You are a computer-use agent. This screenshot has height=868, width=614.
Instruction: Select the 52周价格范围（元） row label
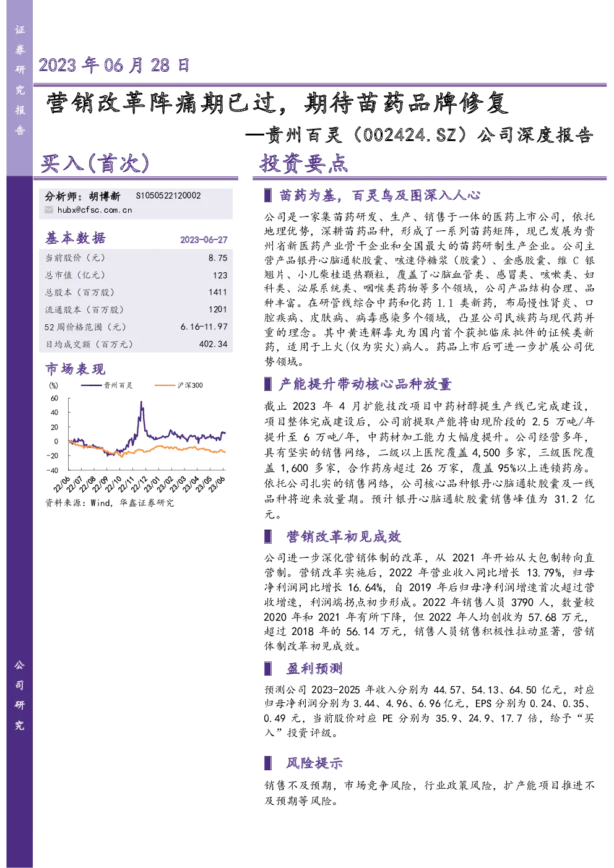[x=85, y=327]
